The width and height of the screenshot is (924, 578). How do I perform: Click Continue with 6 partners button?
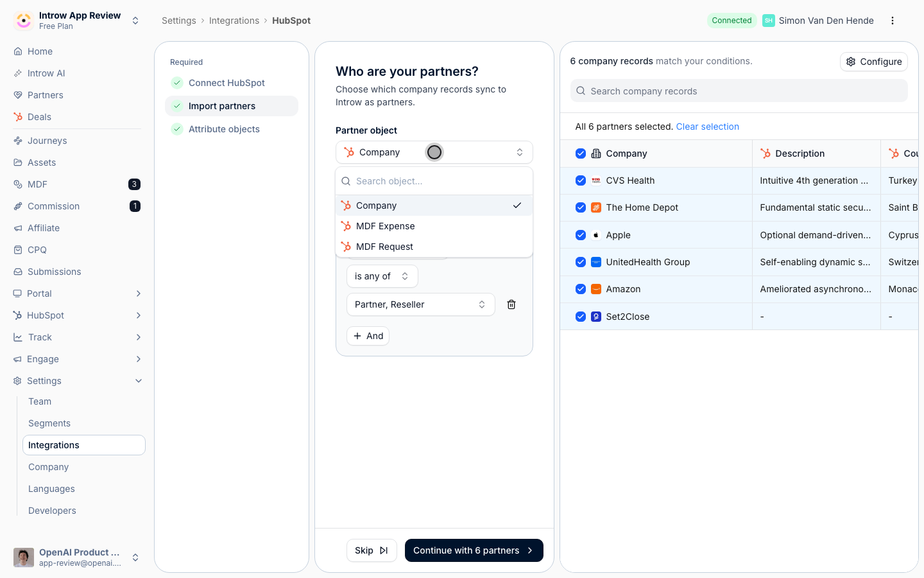coord(474,550)
